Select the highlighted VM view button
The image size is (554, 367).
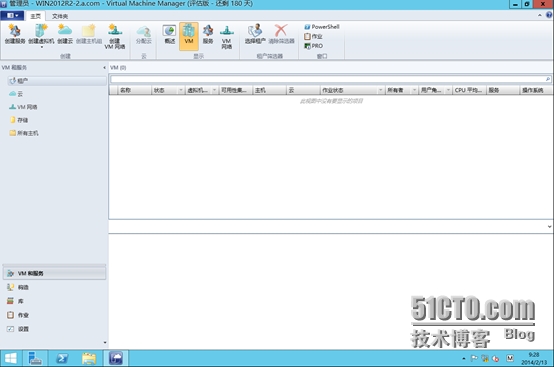[189, 36]
